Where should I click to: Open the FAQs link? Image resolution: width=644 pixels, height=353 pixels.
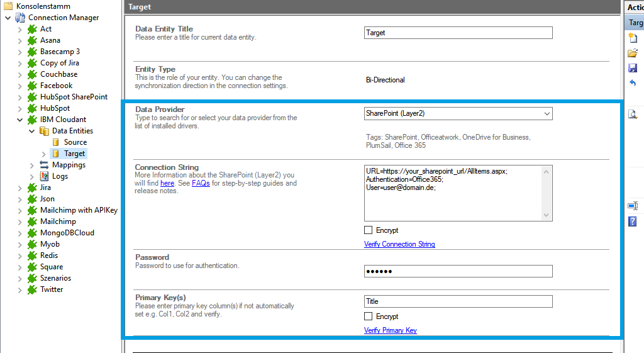point(201,183)
